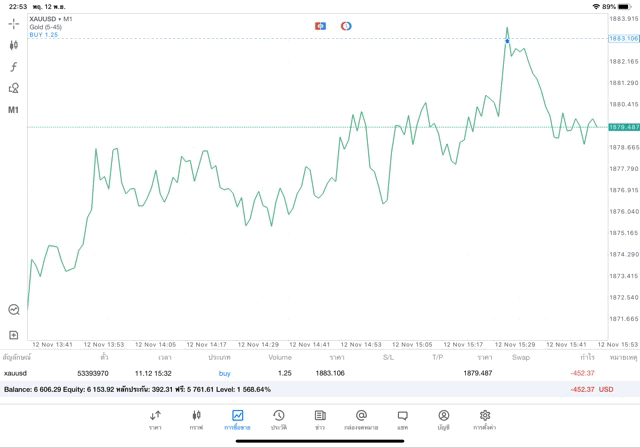640x447 pixels.
Task: Switch to the Quotes tab
Action: (155, 419)
